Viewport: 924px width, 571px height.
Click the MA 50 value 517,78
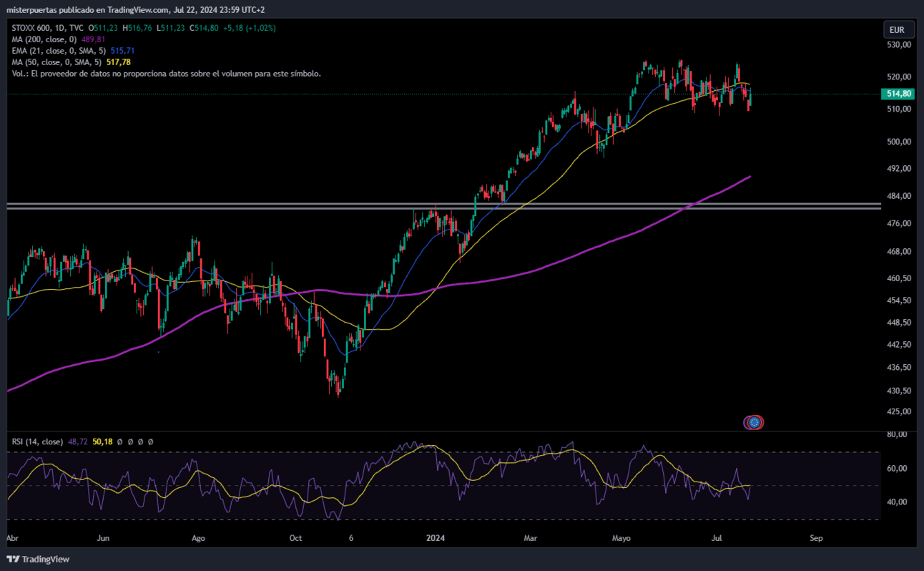coord(118,62)
